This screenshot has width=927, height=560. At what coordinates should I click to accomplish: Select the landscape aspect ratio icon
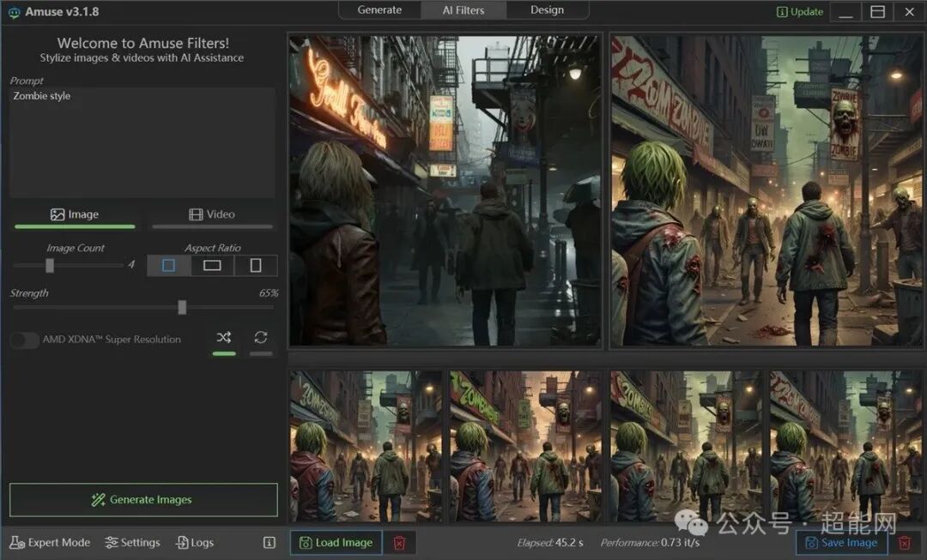click(x=212, y=266)
